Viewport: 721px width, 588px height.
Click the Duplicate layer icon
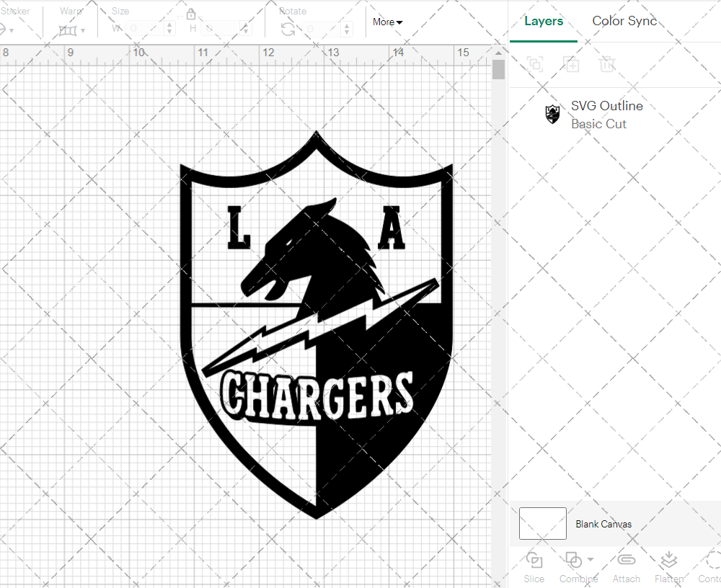pos(572,64)
